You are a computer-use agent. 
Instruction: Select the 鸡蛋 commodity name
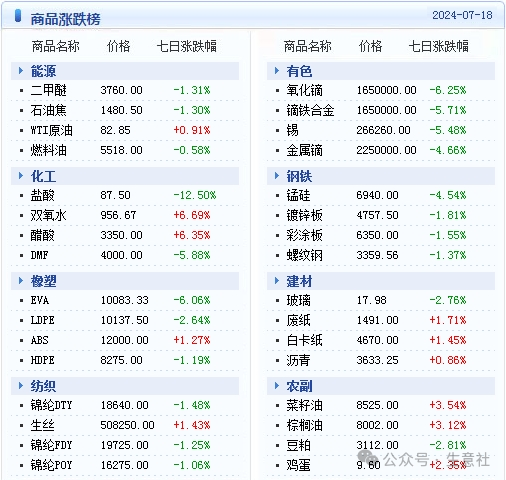pos(298,465)
